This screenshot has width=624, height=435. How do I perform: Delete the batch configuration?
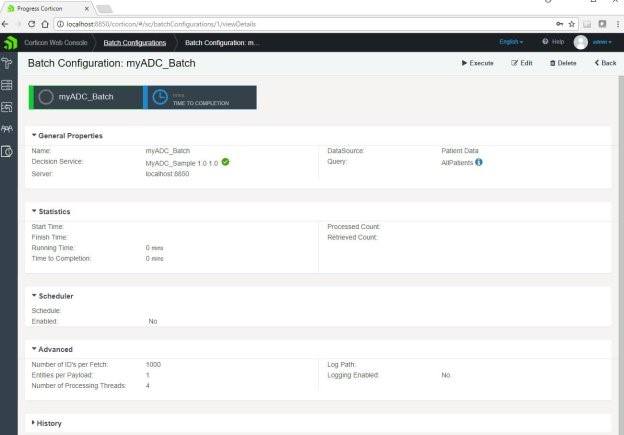[x=563, y=63]
